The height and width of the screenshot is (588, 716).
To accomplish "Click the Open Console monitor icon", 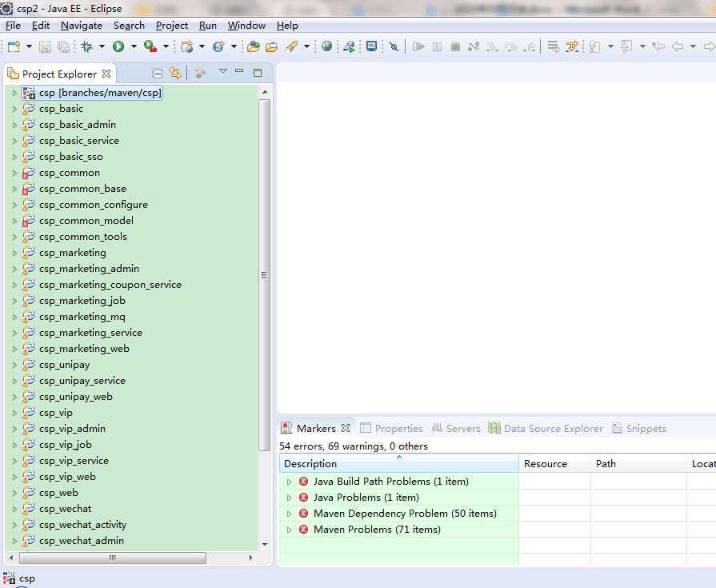I will [372, 46].
